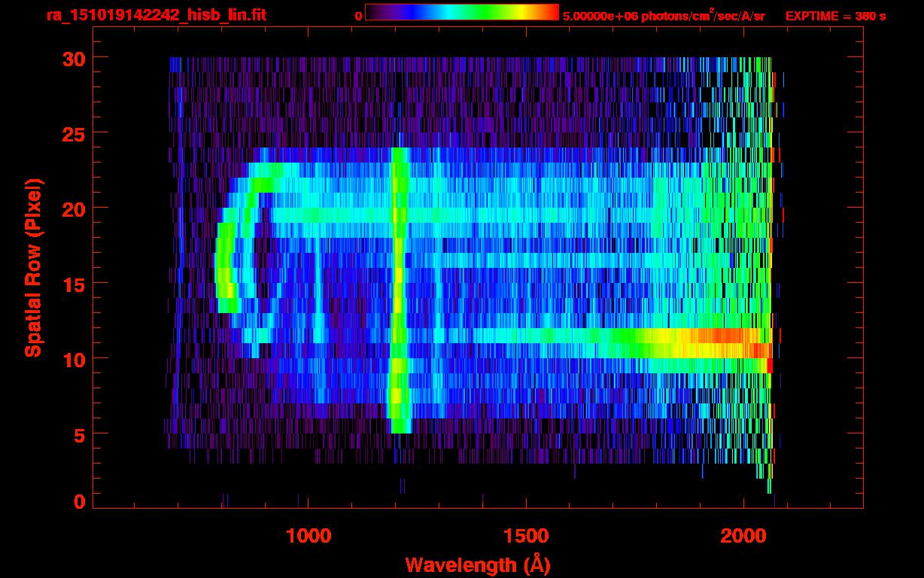Click the rainbow color scale bar
This screenshot has width=924, height=578.
tap(461, 12)
